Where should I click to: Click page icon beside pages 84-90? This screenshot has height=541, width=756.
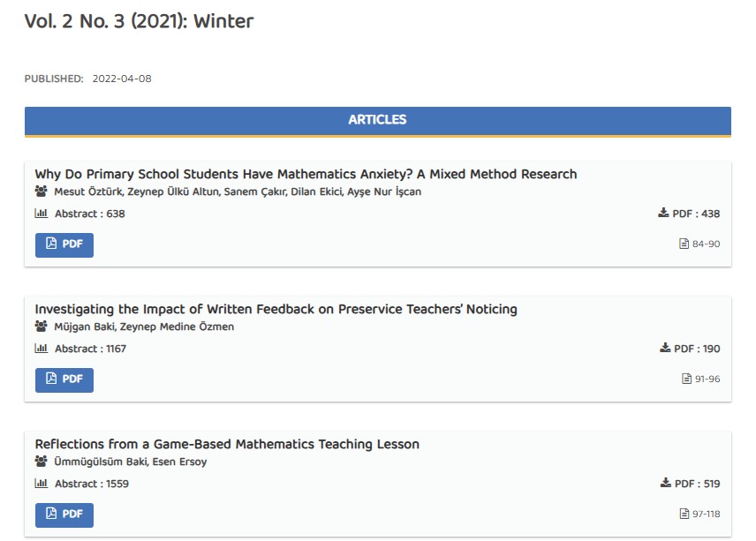coord(684,244)
